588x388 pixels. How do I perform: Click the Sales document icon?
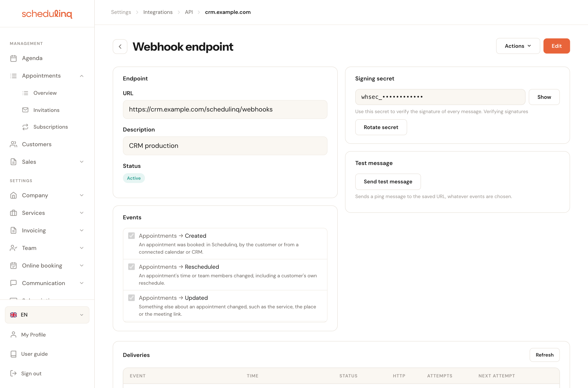point(13,162)
